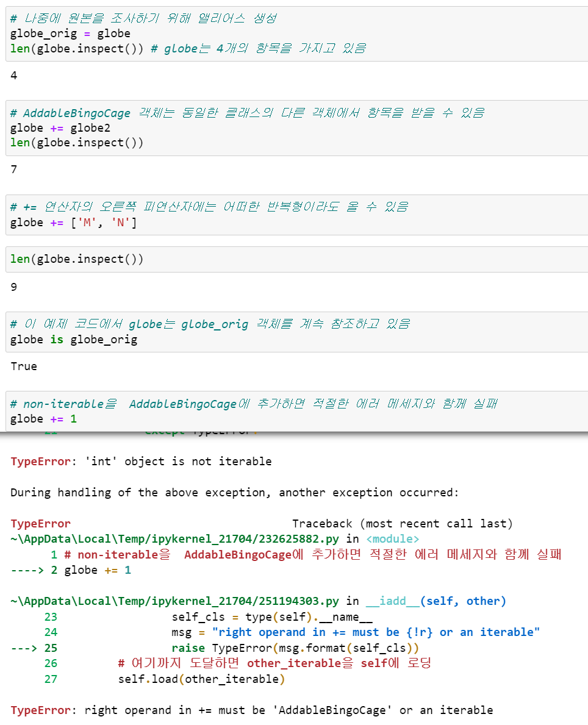588x725 pixels.
Task: Click traceback line 23 'self_cls = type(self).__name__'
Action: coord(209,617)
